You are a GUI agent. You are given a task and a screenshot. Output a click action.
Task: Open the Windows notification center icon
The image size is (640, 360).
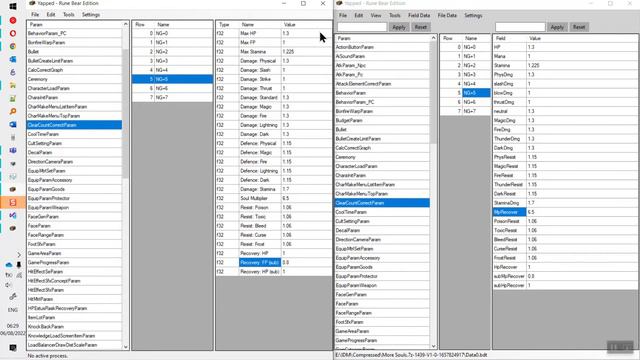13,348
